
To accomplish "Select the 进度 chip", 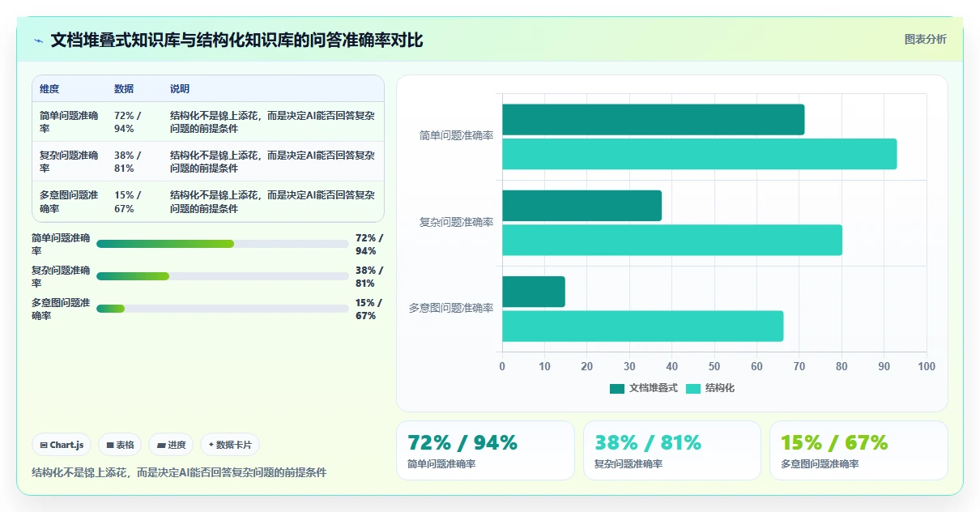I will click(x=171, y=445).
